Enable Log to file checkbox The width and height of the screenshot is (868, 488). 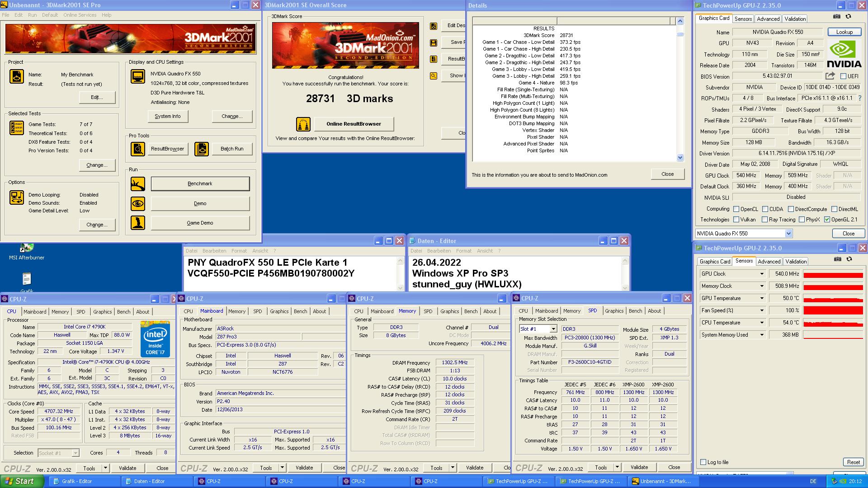[x=703, y=462]
